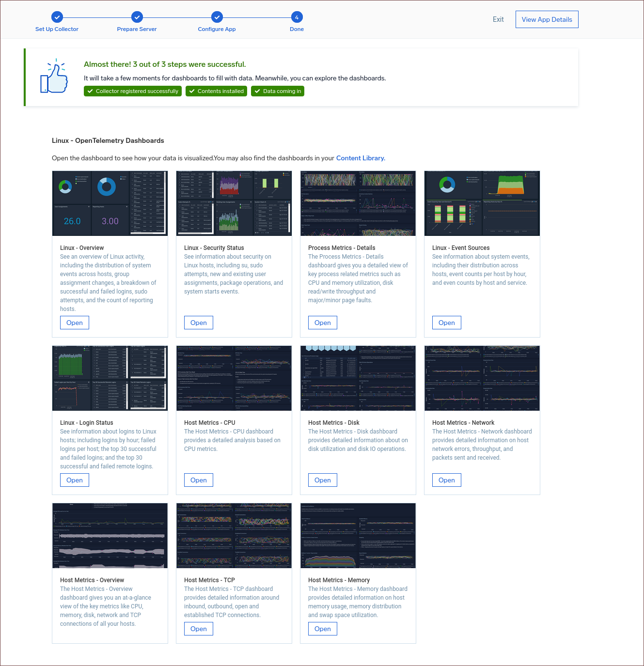Open the Host Metrics - Network dashboard
The image size is (644, 666).
tap(447, 480)
